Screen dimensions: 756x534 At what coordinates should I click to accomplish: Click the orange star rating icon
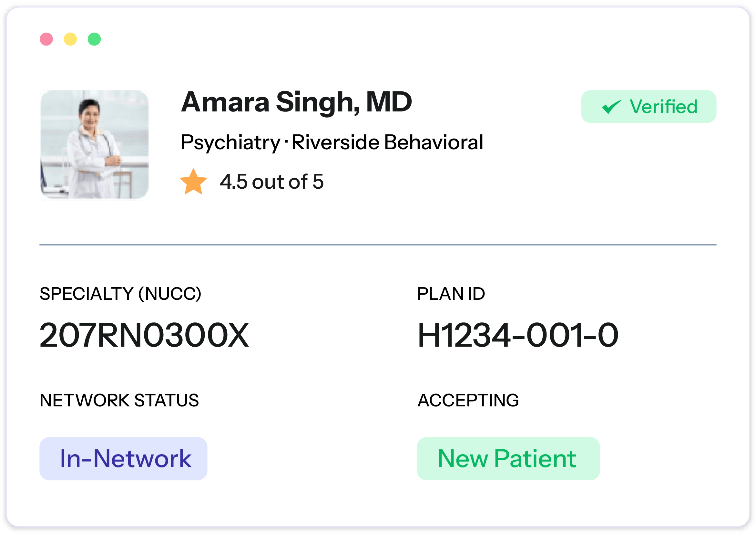(193, 182)
